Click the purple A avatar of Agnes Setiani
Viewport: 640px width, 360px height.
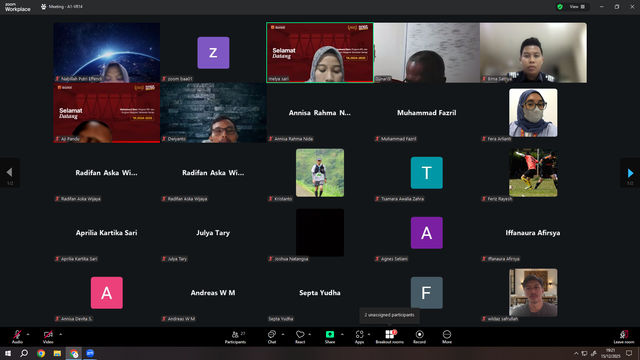[x=427, y=233]
